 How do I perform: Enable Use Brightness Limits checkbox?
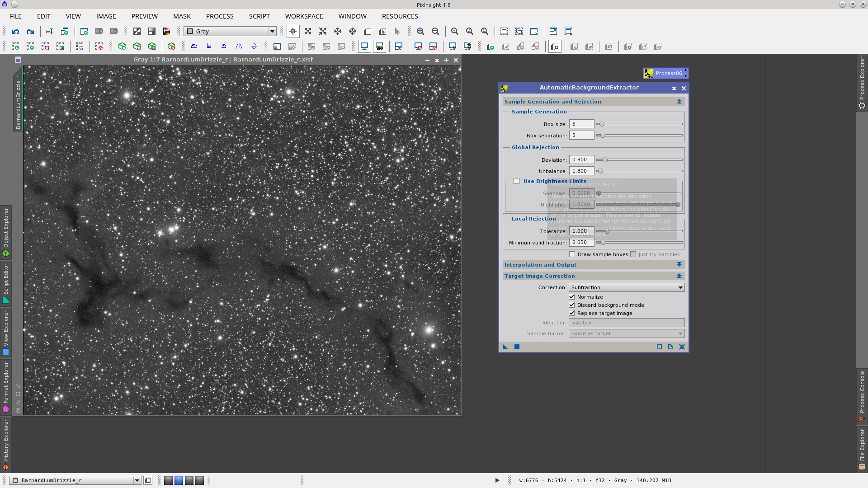point(516,181)
